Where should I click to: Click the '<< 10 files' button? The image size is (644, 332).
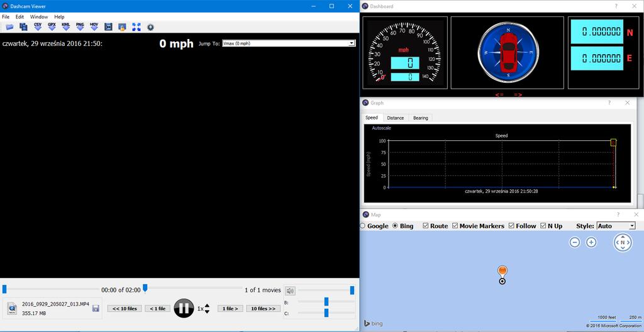coord(125,309)
